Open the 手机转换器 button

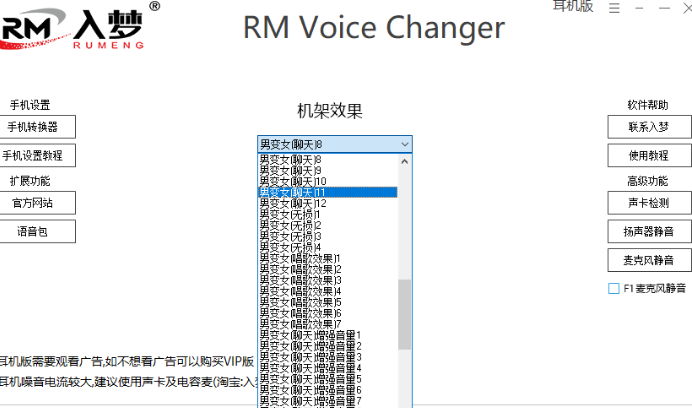click(x=37, y=127)
